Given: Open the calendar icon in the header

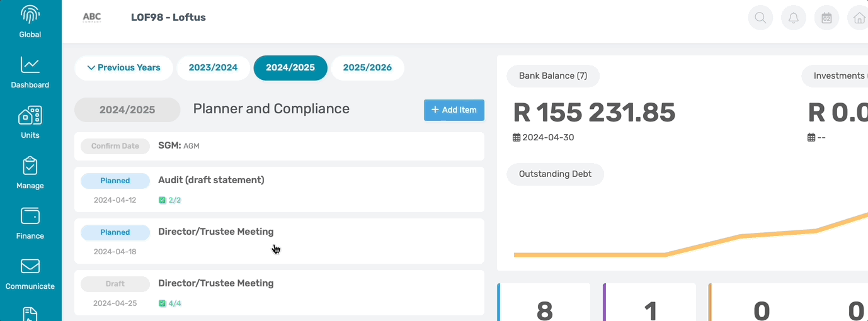Looking at the screenshot, I should click(x=826, y=18).
